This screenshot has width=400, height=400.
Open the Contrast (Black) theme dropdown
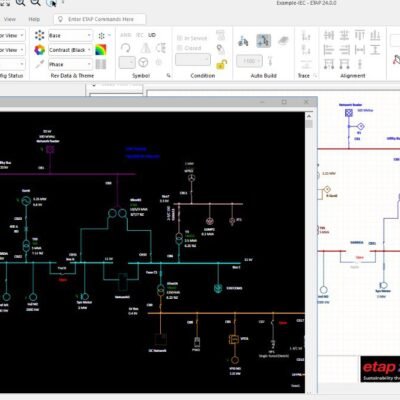(70, 50)
